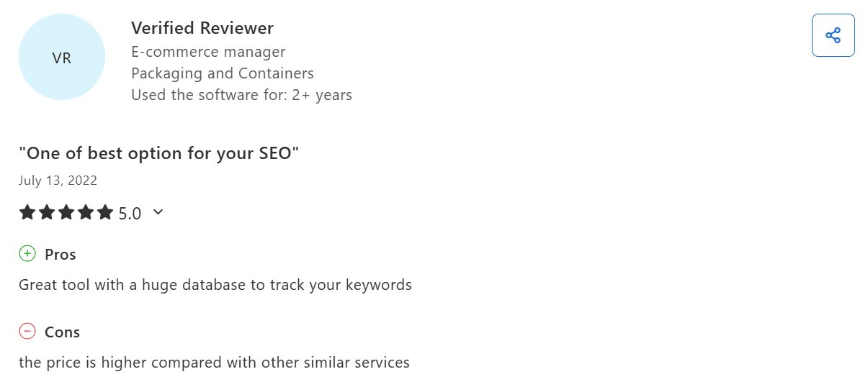Click the review title about SEO
868x382 pixels.
[158, 153]
